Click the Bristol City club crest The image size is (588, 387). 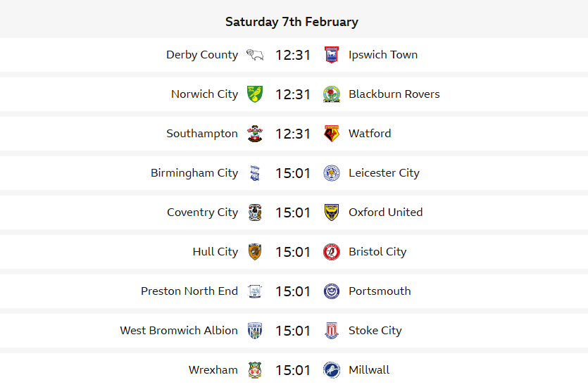331,252
